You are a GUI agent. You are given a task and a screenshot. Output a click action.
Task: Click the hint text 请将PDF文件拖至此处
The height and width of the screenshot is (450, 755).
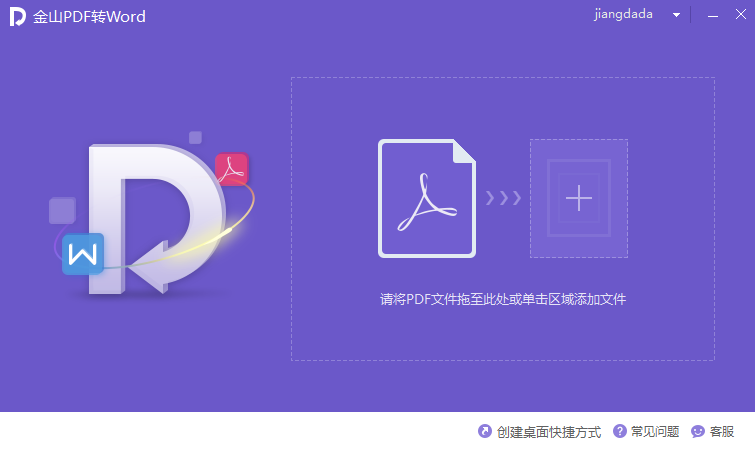(502, 299)
